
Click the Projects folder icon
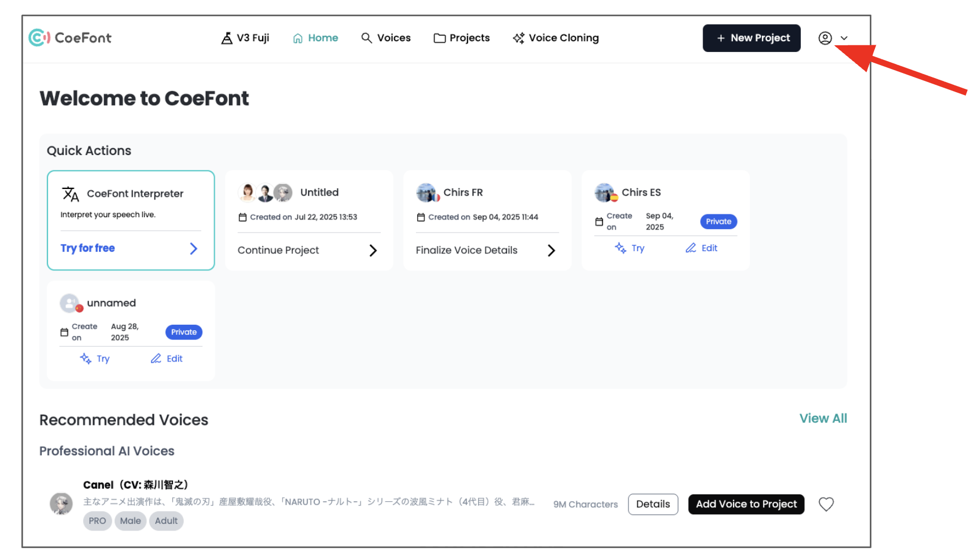440,38
